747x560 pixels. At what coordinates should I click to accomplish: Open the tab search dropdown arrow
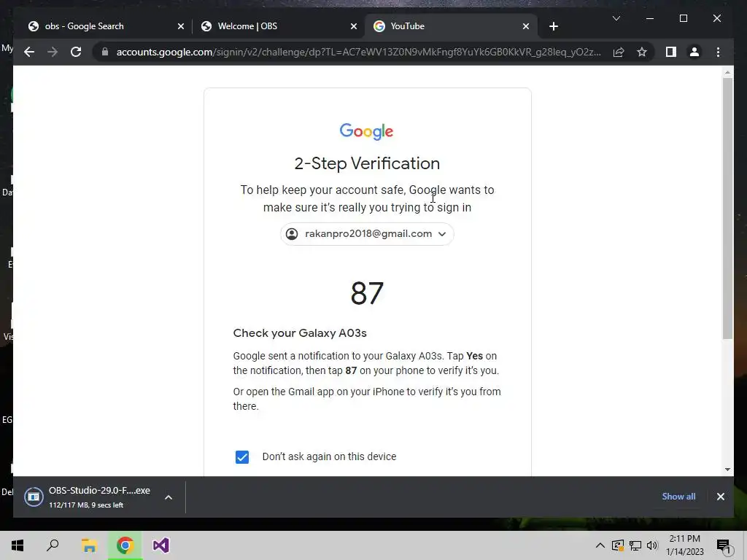point(616,18)
